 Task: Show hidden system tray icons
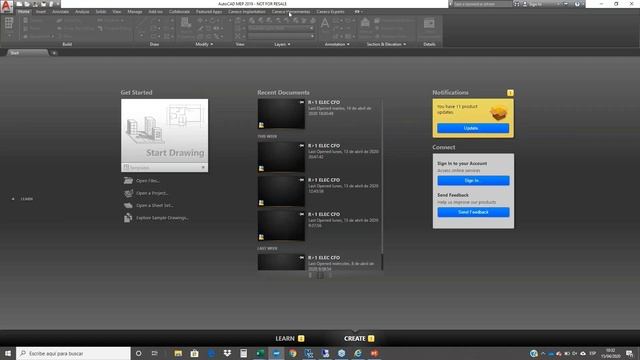click(543, 353)
